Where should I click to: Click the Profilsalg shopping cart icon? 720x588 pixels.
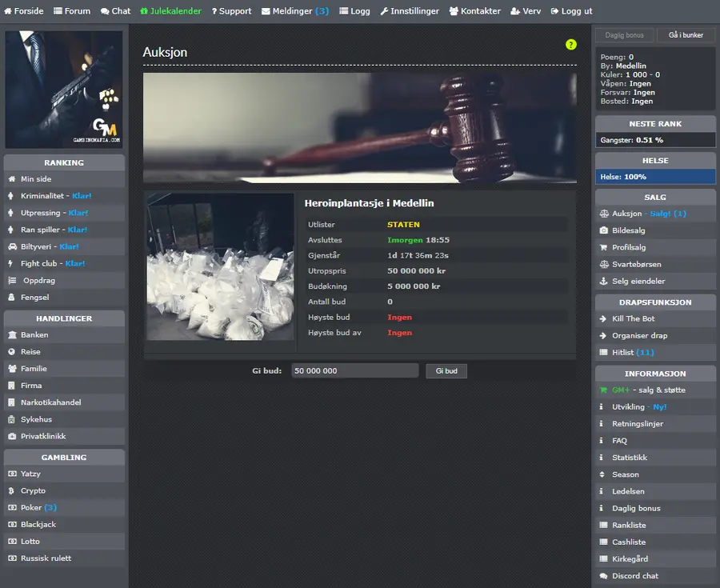tap(603, 247)
